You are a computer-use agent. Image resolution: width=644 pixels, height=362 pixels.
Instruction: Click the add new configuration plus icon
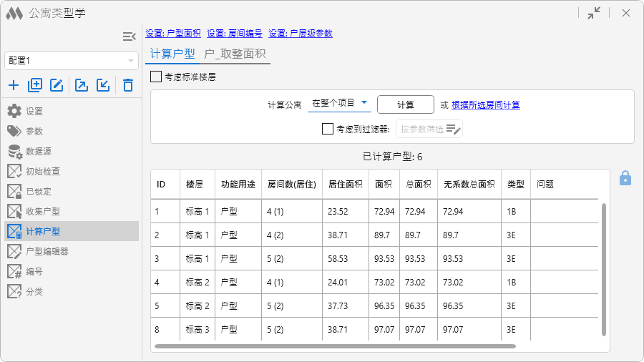click(x=14, y=85)
